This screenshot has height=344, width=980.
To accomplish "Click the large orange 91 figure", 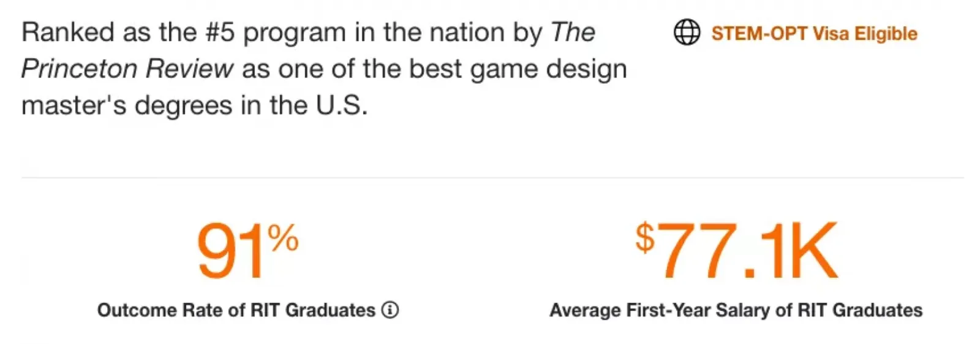I will point(230,253).
